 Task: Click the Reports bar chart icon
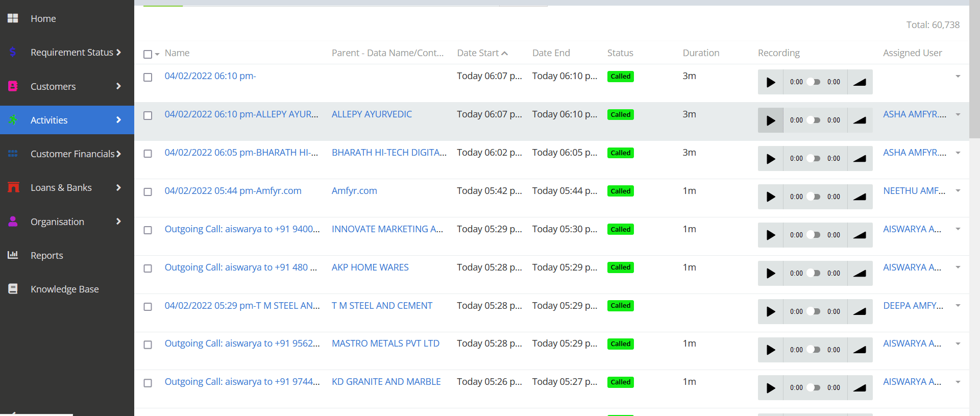(x=13, y=255)
